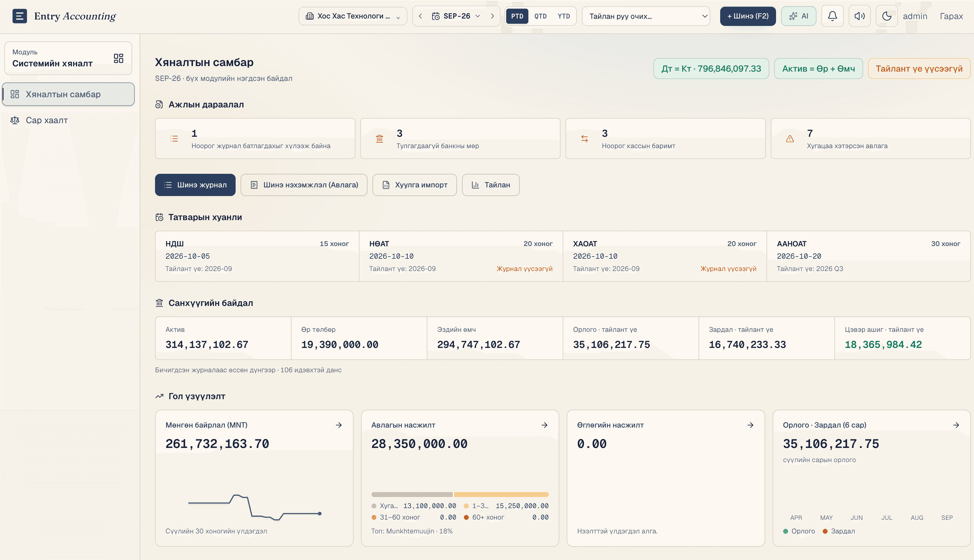Click the 'Шинэ журнал' button
Image resolution: width=974 pixels, height=560 pixels.
(195, 185)
